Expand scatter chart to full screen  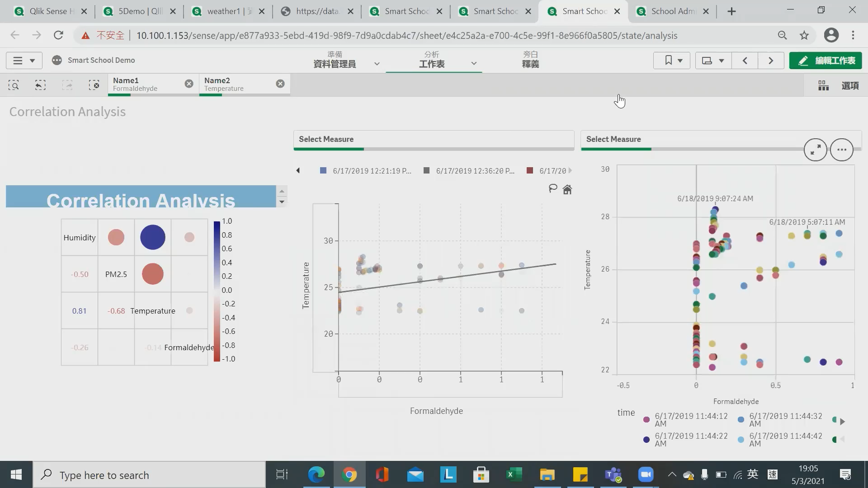815,150
